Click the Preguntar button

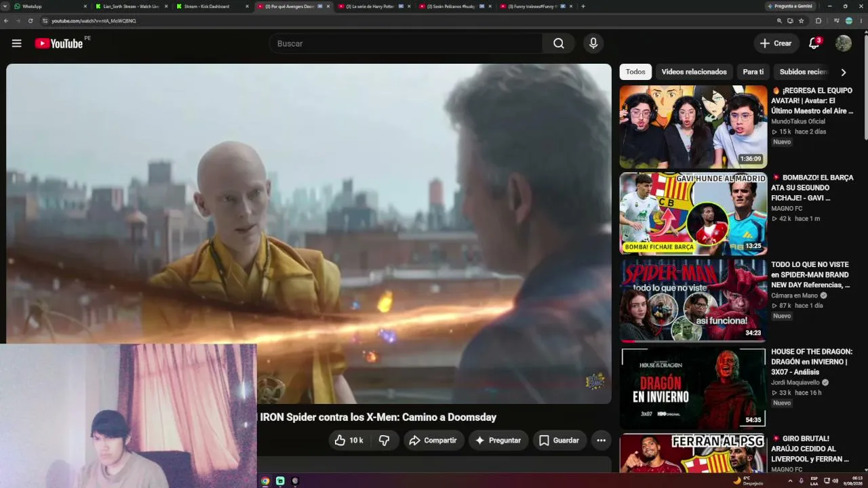coord(498,441)
